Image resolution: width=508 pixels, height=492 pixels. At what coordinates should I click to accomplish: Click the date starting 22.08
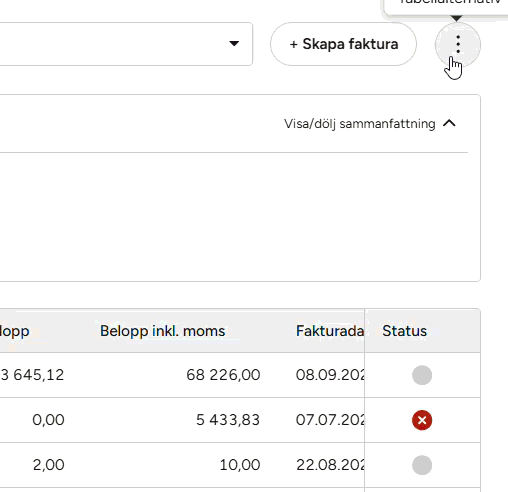[330, 465]
